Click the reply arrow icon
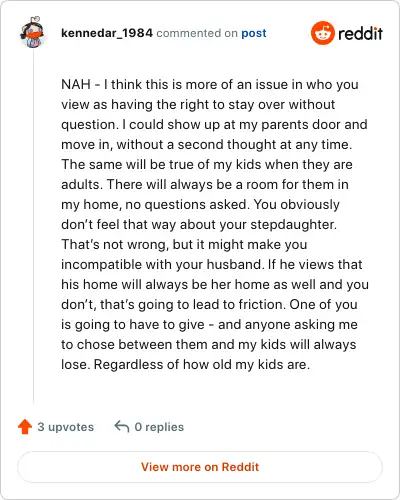Viewport: 400px width, 500px height. click(122, 426)
